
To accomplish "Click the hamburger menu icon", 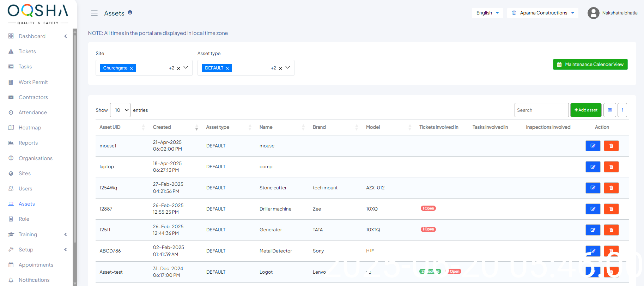I will pyautogui.click(x=94, y=13).
